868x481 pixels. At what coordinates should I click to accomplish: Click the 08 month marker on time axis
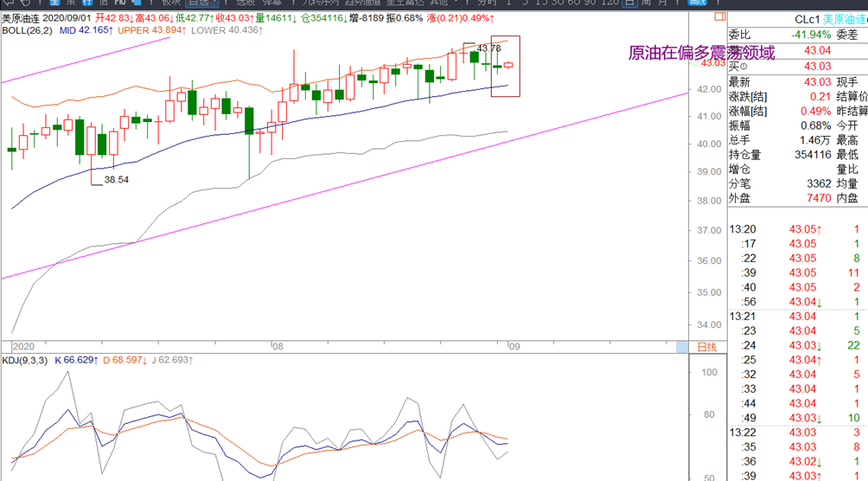coord(278,347)
